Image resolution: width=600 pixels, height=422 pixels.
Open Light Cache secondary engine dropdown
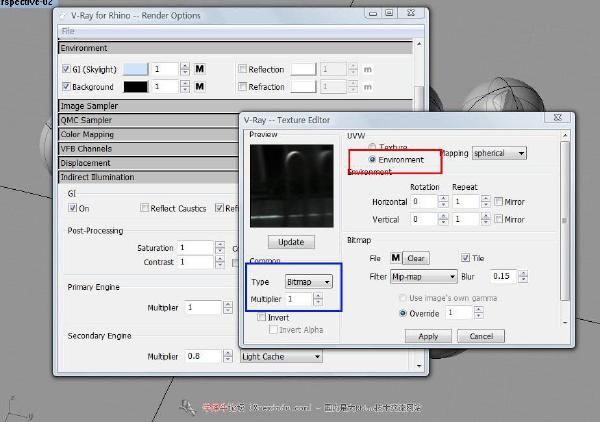(281, 357)
